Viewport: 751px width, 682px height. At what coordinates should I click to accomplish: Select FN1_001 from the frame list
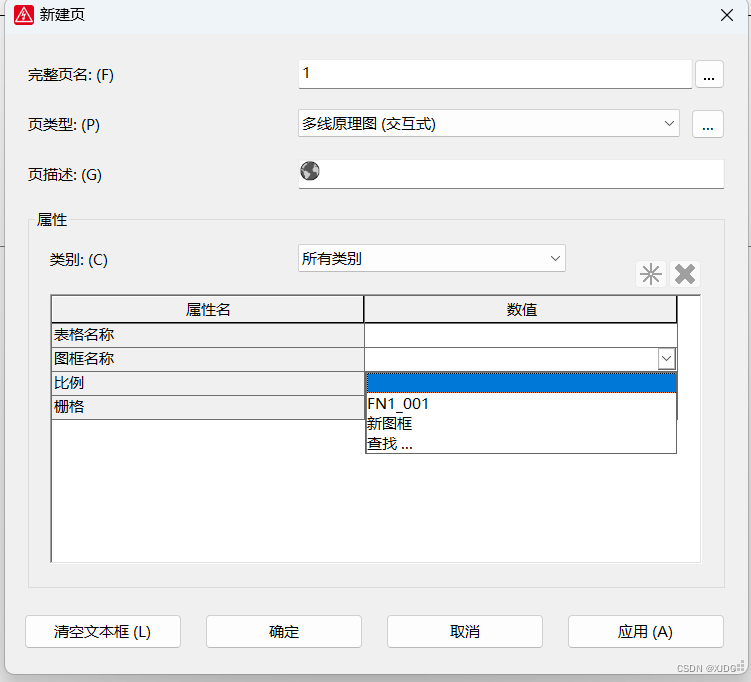(398, 404)
